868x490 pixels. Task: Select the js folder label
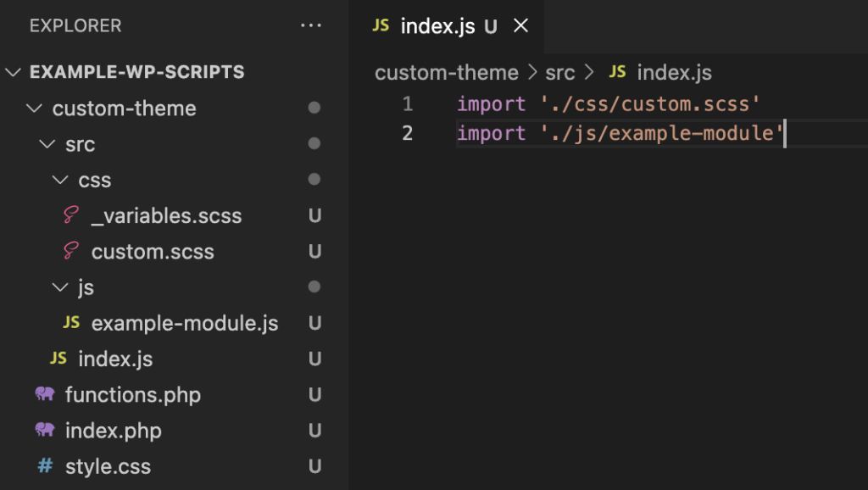(86, 287)
